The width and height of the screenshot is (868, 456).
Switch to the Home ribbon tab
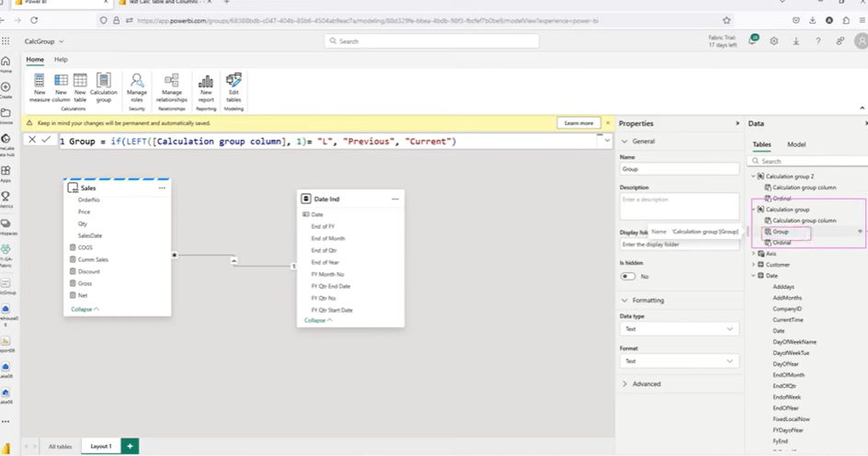tap(35, 59)
